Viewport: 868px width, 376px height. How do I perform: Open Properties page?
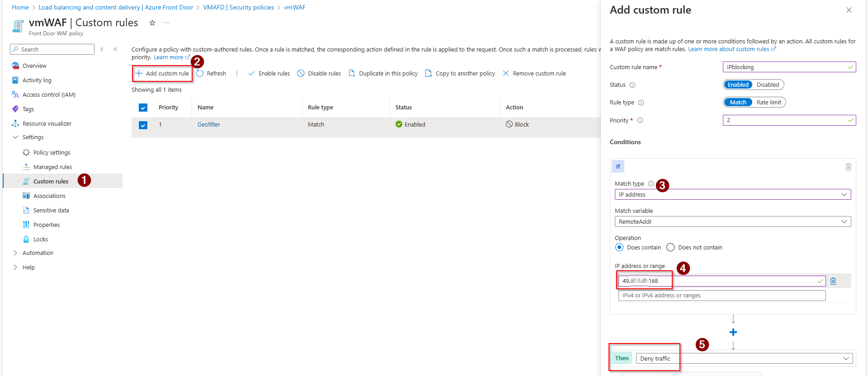click(x=47, y=225)
